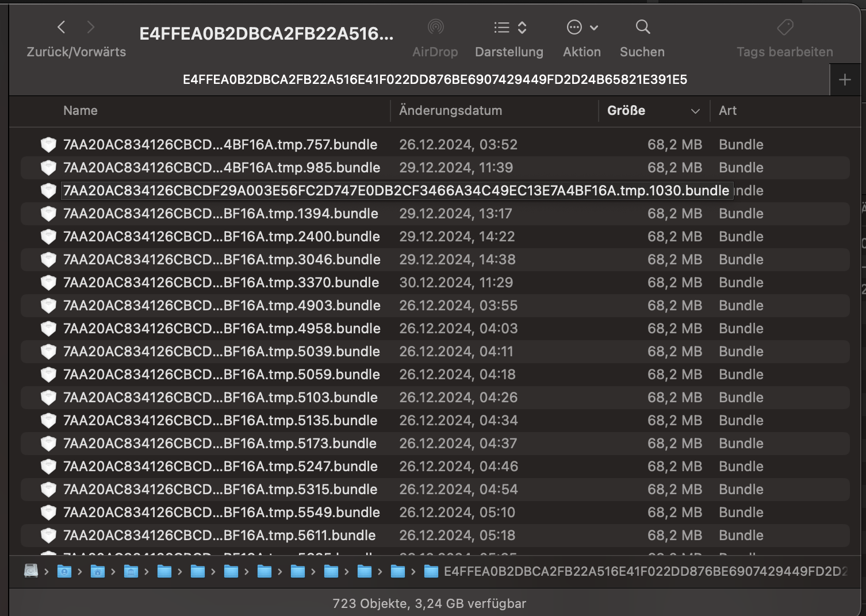
Task: Open the Darstellung sort options arrows
Action: 522,27
